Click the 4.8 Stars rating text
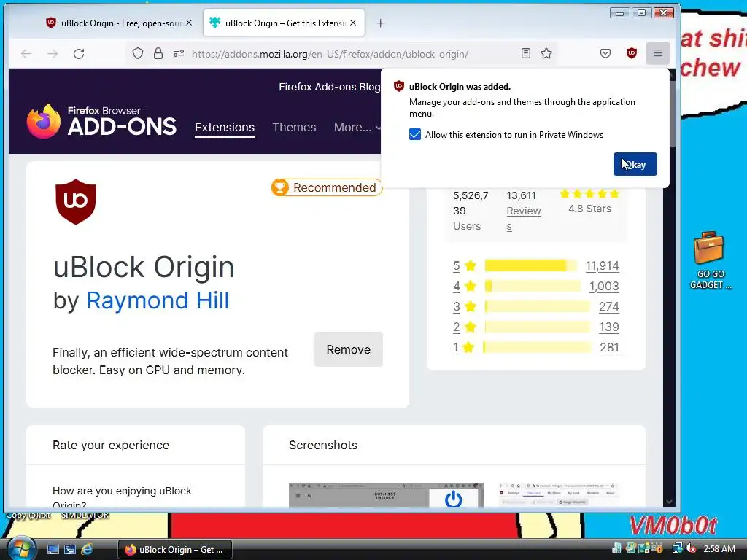The image size is (747, 560). [x=589, y=209]
